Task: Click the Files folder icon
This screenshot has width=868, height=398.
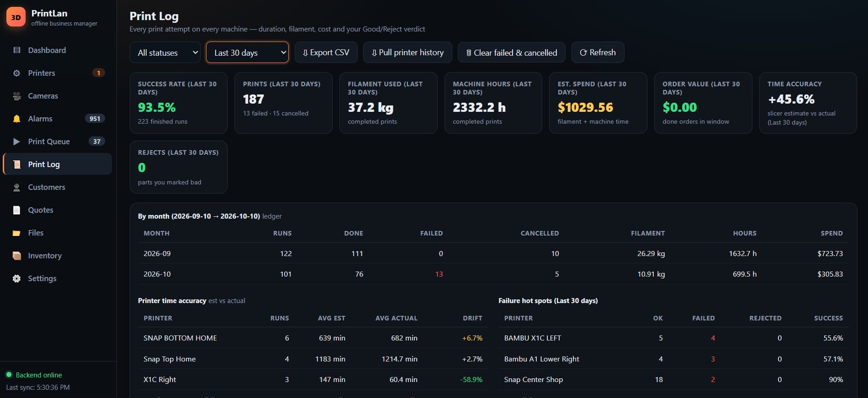Action: pos(17,233)
